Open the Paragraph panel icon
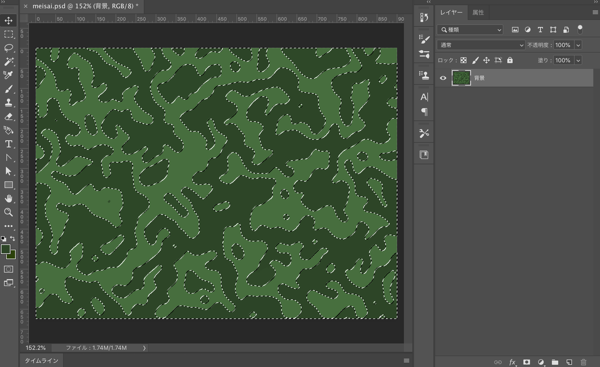 point(424,112)
